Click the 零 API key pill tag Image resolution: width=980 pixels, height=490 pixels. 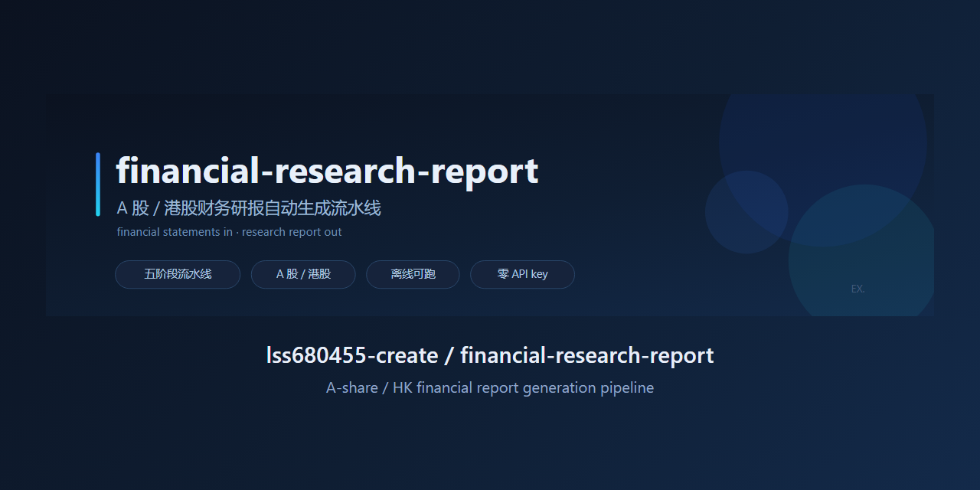tap(522, 274)
